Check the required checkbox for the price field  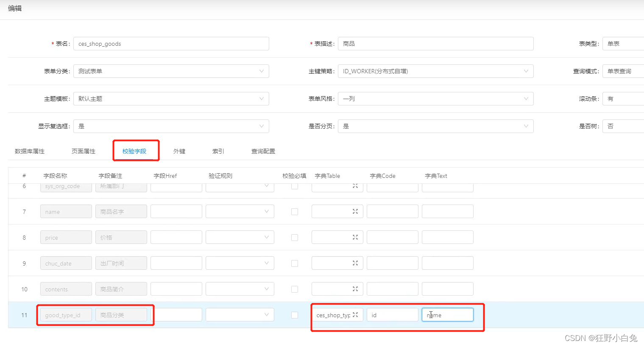294,237
